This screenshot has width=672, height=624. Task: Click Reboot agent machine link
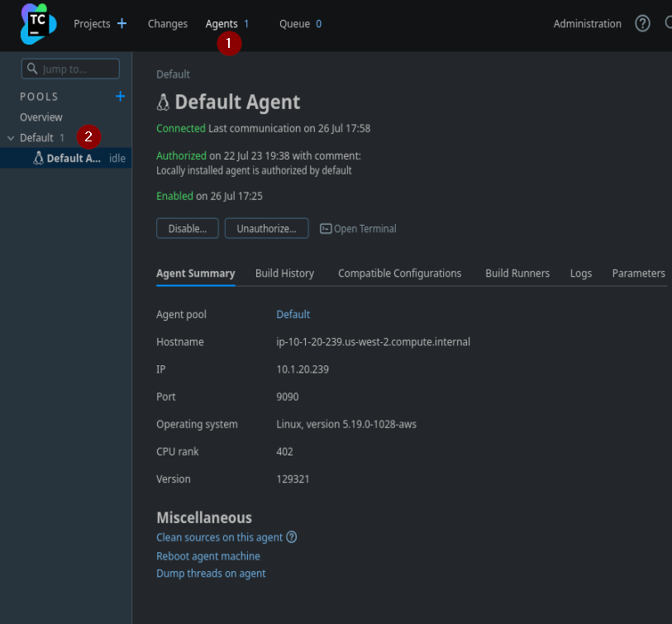pos(208,556)
